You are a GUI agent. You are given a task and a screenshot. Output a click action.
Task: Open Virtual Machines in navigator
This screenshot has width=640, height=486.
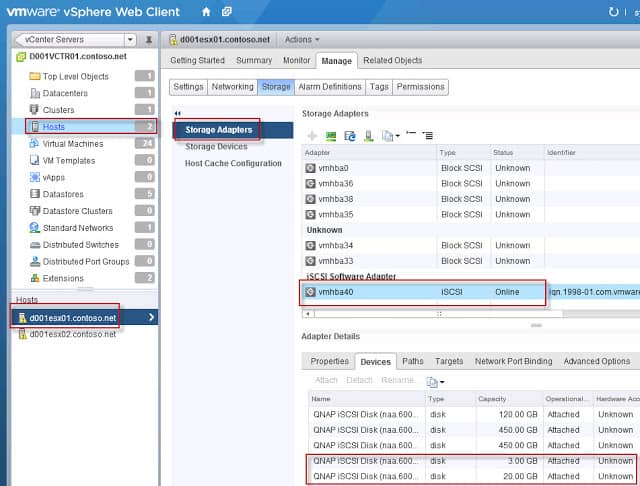(x=73, y=144)
